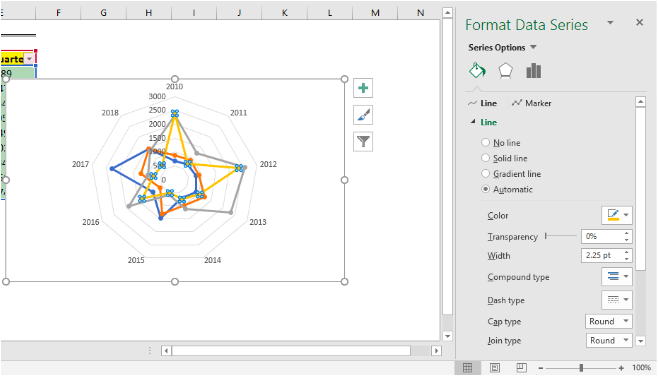Open the Effects pentagon tab

506,71
